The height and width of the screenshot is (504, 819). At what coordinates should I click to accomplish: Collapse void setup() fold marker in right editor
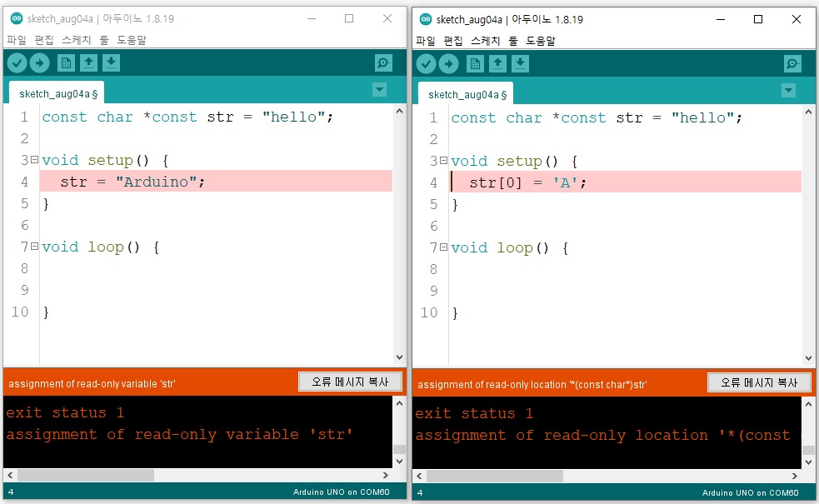pyautogui.click(x=443, y=161)
